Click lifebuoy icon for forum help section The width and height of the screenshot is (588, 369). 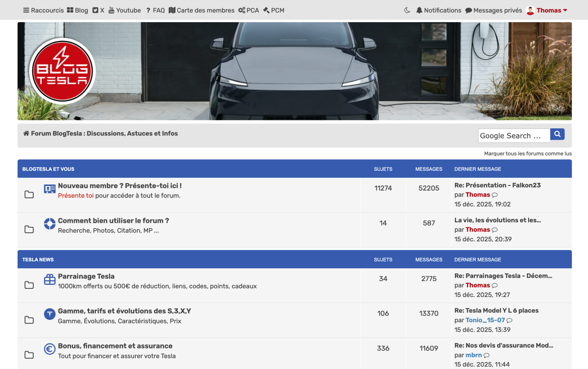50,224
